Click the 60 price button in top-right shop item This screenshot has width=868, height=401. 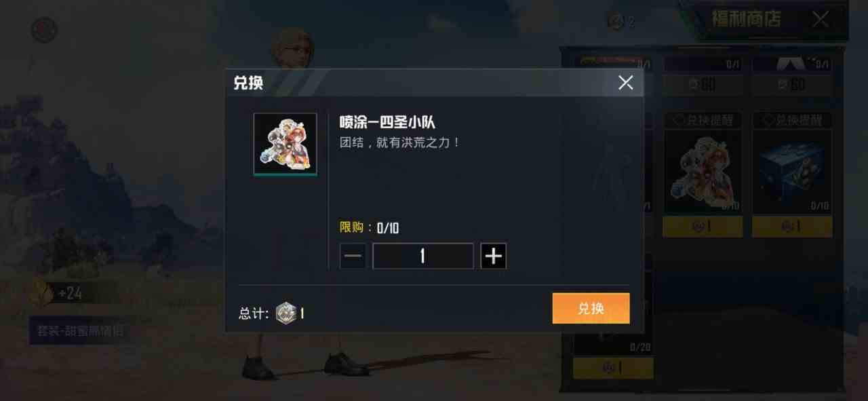click(x=792, y=85)
